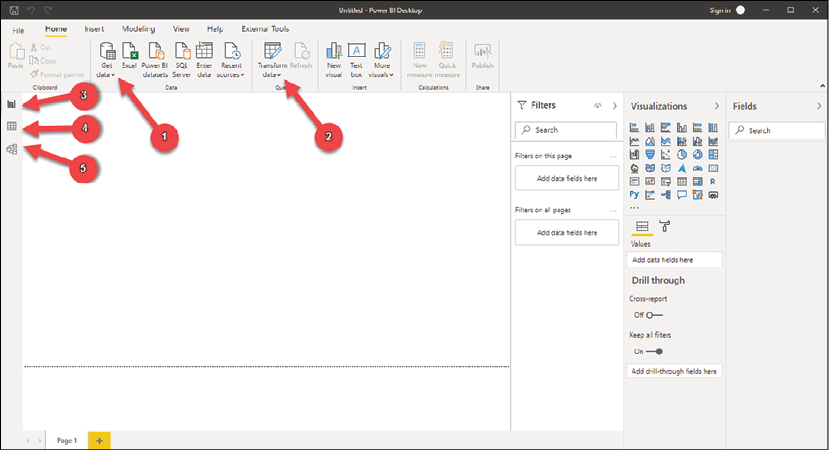This screenshot has width=829, height=450.
Task: Click the Filters pane search box
Action: (x=566, y=130)
